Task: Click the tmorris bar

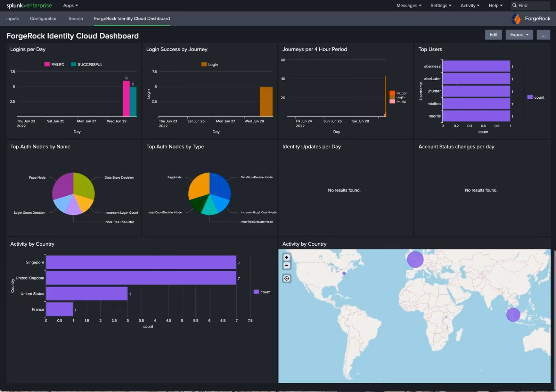Action: click(x=476, y=116)
